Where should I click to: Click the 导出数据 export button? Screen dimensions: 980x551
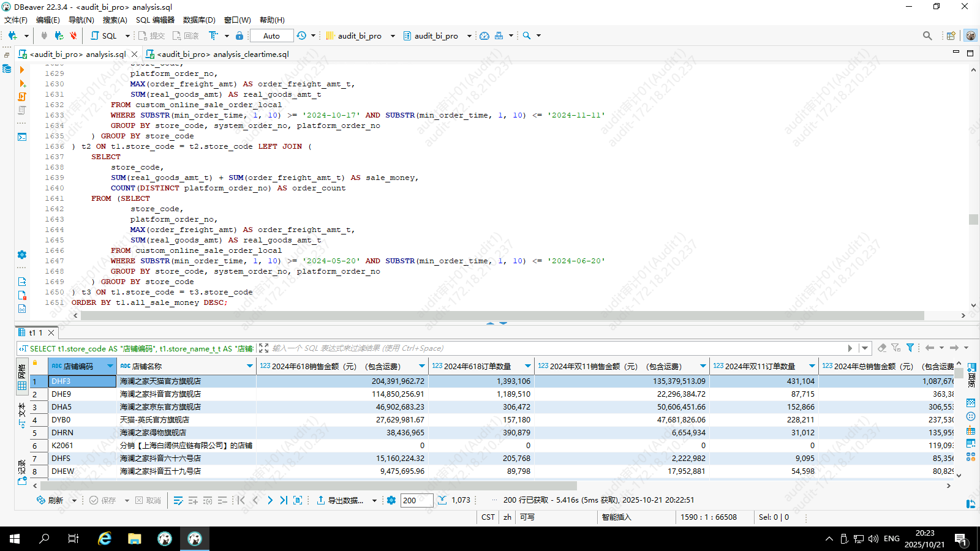click(340, 500)
